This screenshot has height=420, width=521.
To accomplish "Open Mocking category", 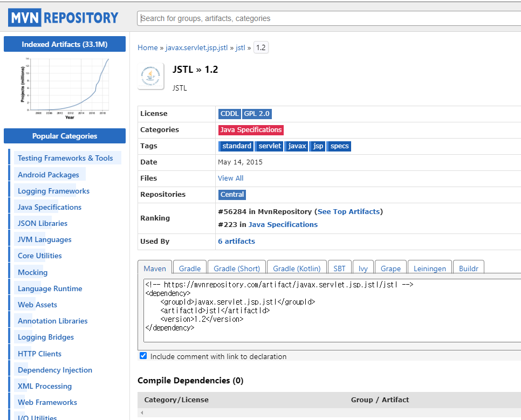I will point(32,272).
